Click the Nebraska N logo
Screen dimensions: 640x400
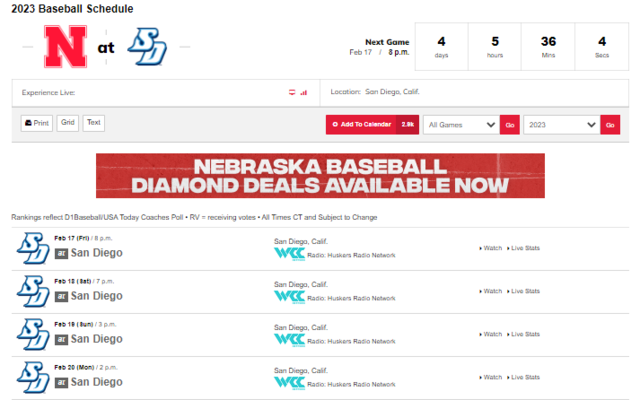click(x=65, y=47)
